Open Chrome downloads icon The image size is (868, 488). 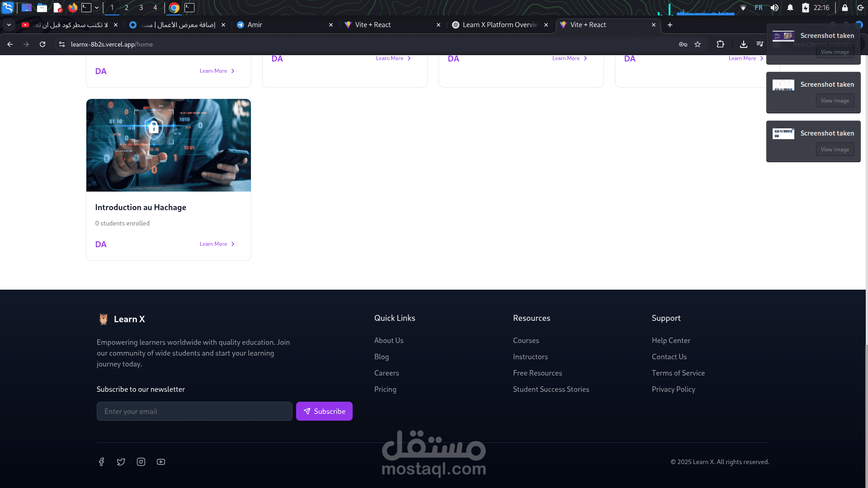pos(744,44)
